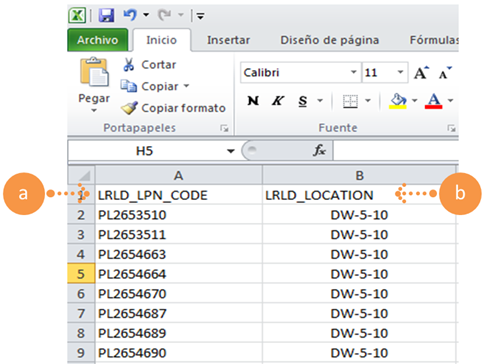Click the Undo arrow icon

[x=130, y=15]
